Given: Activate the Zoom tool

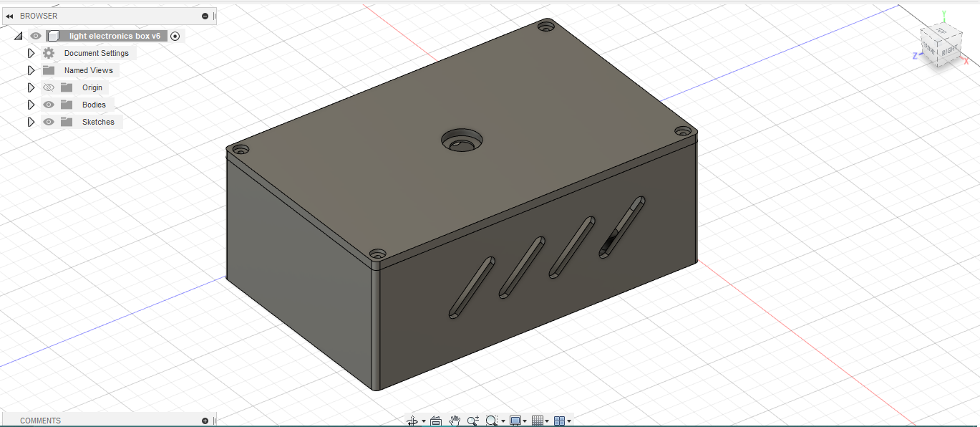Looking at the screenshot, I should [x=472, y=421].
